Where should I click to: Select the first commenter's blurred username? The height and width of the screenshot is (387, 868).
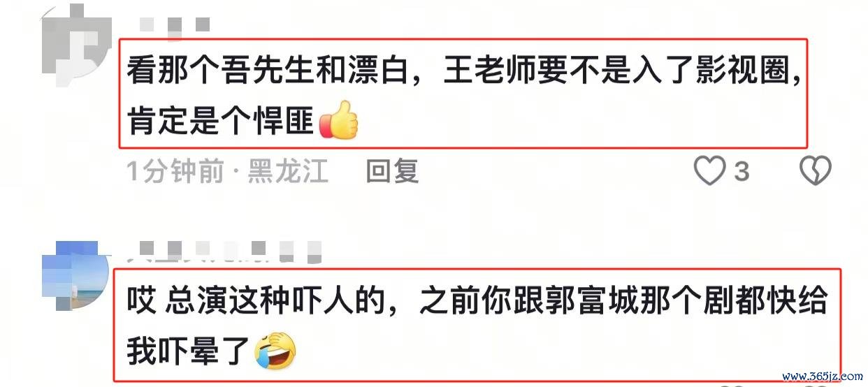point(175,25)
